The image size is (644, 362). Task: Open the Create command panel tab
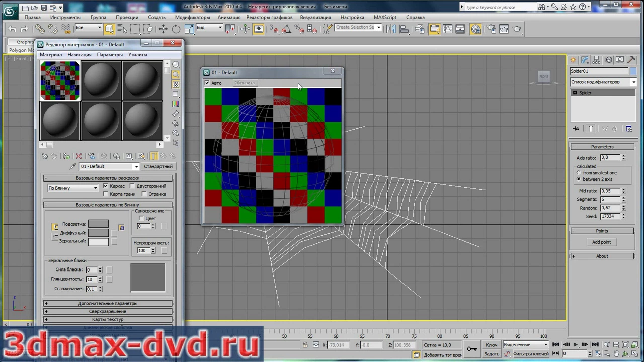click(573, 60)
